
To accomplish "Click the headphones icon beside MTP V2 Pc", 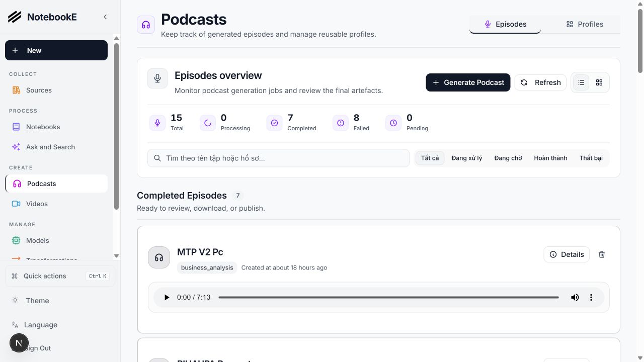I will (x=159, y=257).
